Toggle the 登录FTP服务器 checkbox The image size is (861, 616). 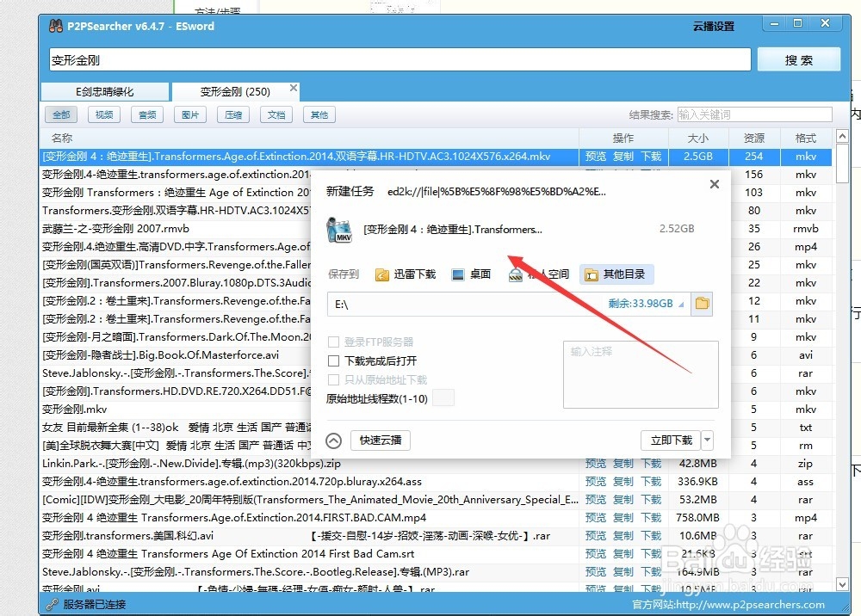(x=333, y=342)
